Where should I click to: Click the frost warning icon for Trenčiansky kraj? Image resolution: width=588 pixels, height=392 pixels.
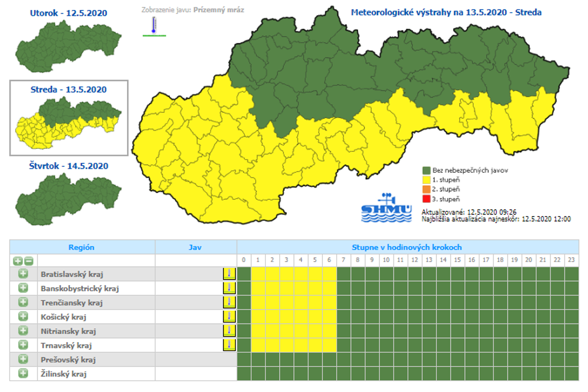229,302
